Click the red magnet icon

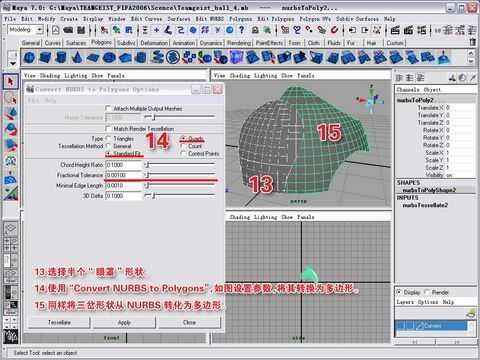tap(334, 30)
